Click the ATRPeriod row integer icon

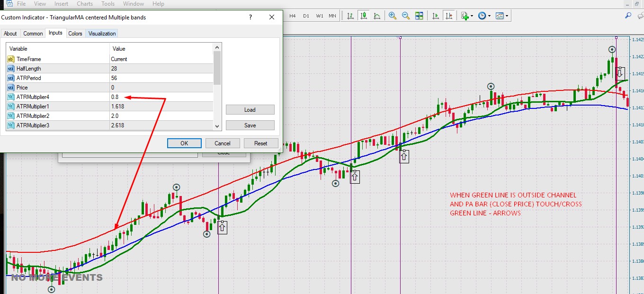(x=11, y=78)
